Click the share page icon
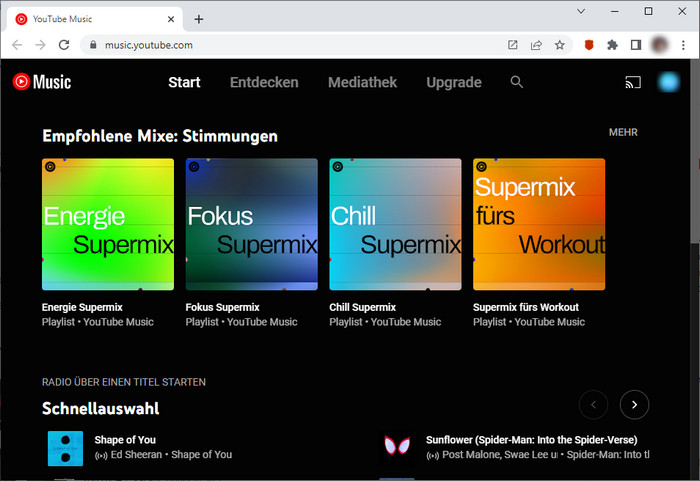Screen dimensions: 700x481 (536, 45)
